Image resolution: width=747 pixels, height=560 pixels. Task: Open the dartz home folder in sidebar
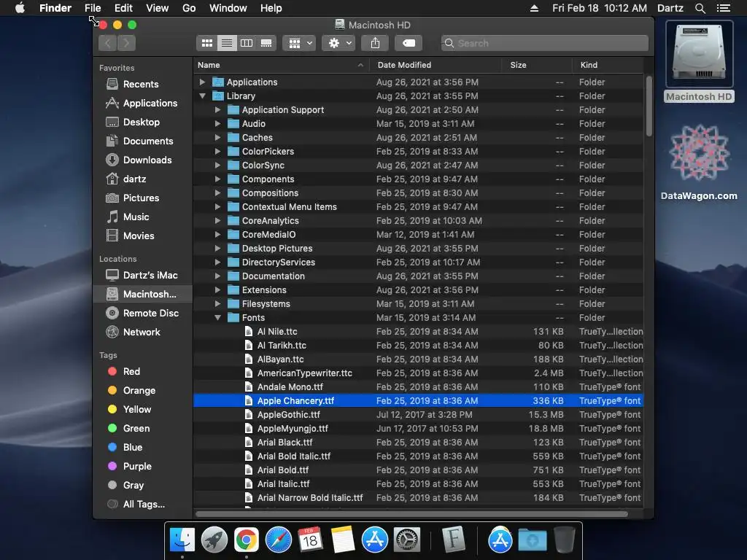pyautogui.click(x=126, y=179)
